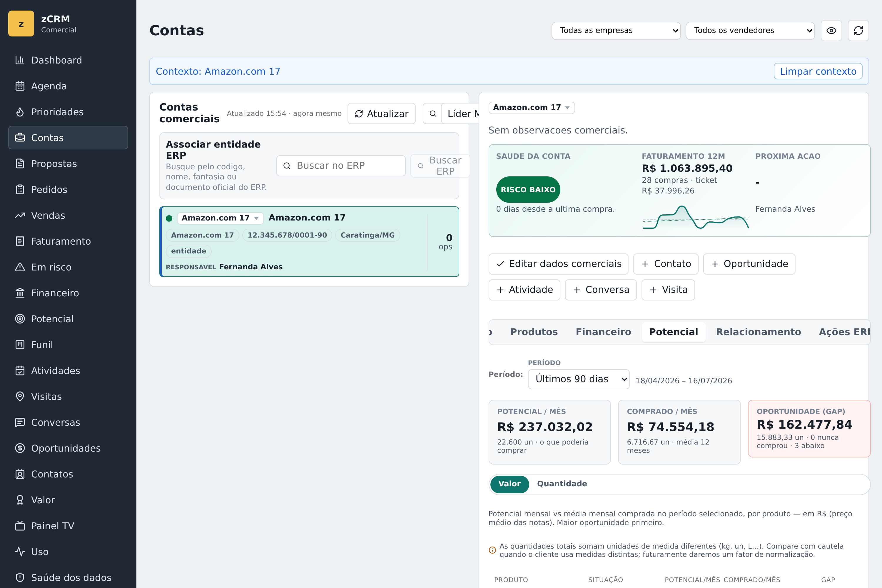
Task: Click Atualizar button in Contas comerciais
Action: pos(381,113)
